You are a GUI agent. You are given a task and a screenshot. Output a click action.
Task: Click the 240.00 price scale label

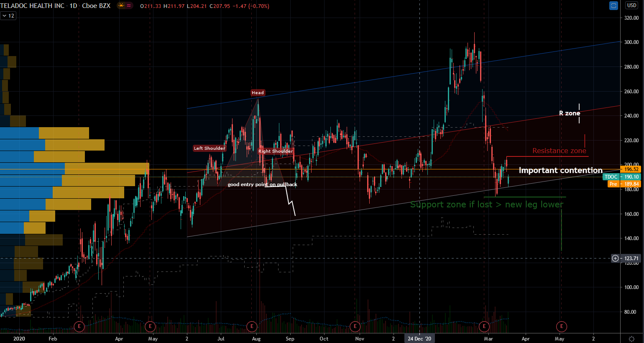(x=631, y=116)
